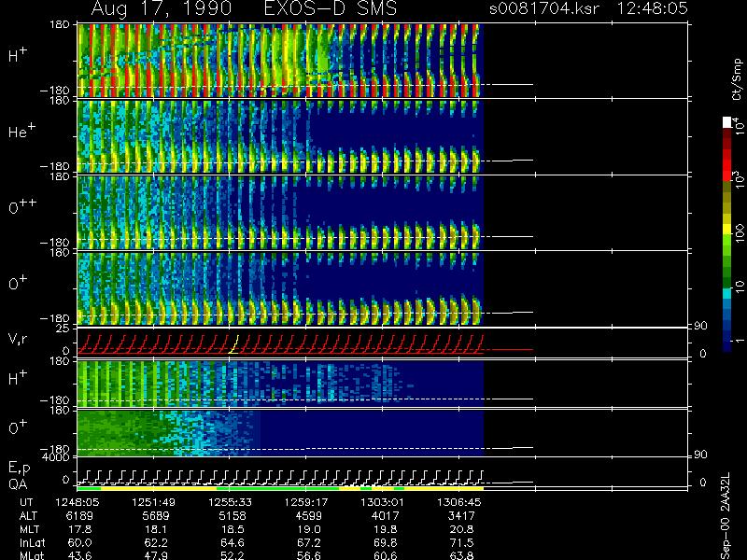Image resolution: width=747 pixels, height=560 pixels.
Task: Click the InLat value '67.2'
Action: tap(309, 542)
